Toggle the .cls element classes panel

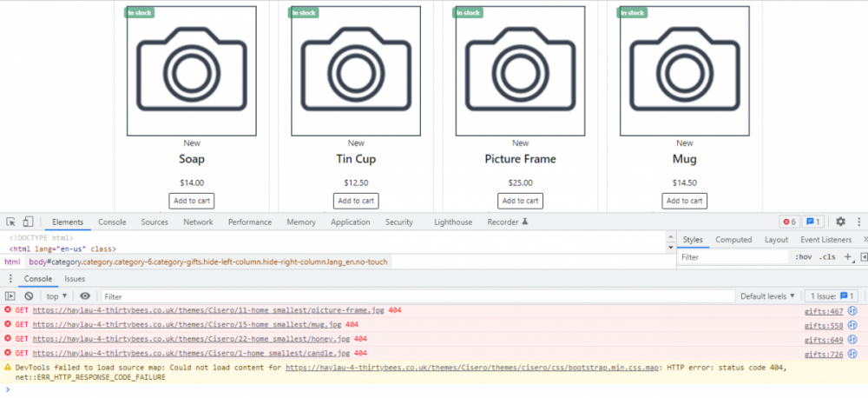pos(827,257)
